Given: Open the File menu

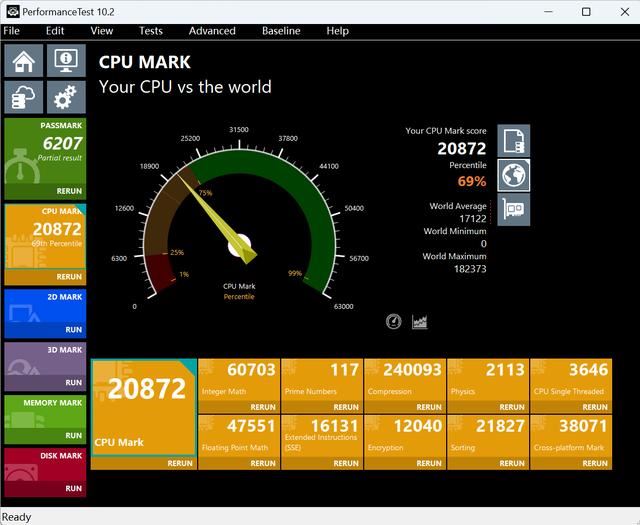Looking at the screenshot, I should coord(11,31).
